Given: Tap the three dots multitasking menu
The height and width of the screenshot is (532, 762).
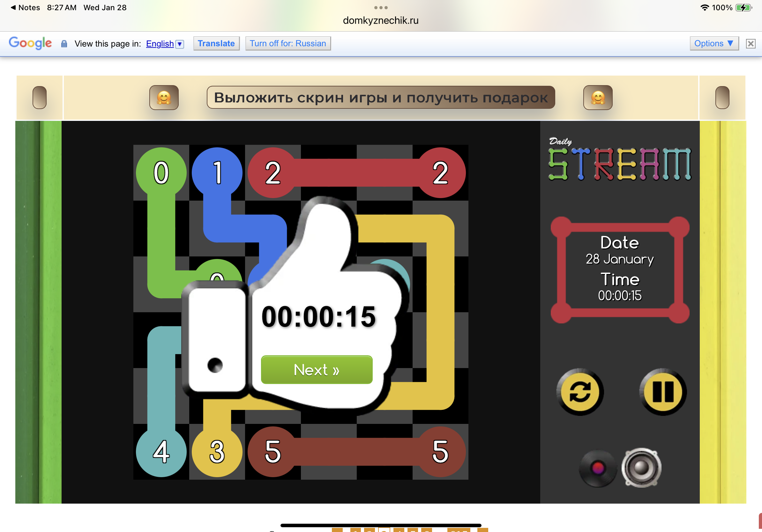Looking at the screenshot, I should point(381,7).
